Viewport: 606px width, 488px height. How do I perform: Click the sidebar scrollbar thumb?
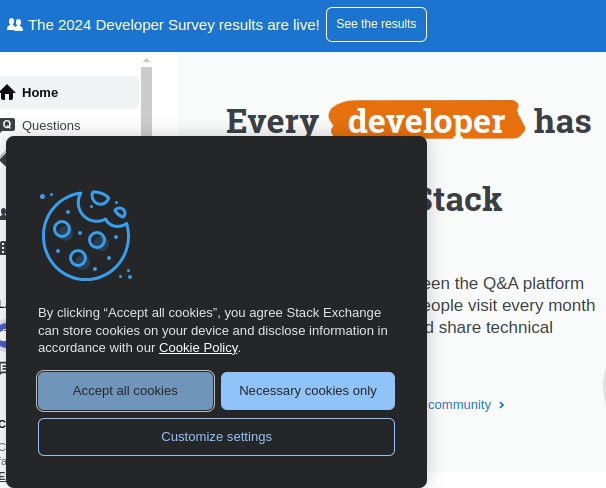pyautogui.click(x=146, y=101)
